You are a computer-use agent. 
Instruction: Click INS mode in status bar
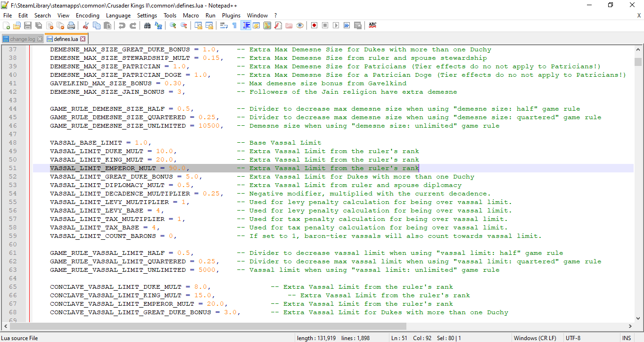tap(627, 338)
